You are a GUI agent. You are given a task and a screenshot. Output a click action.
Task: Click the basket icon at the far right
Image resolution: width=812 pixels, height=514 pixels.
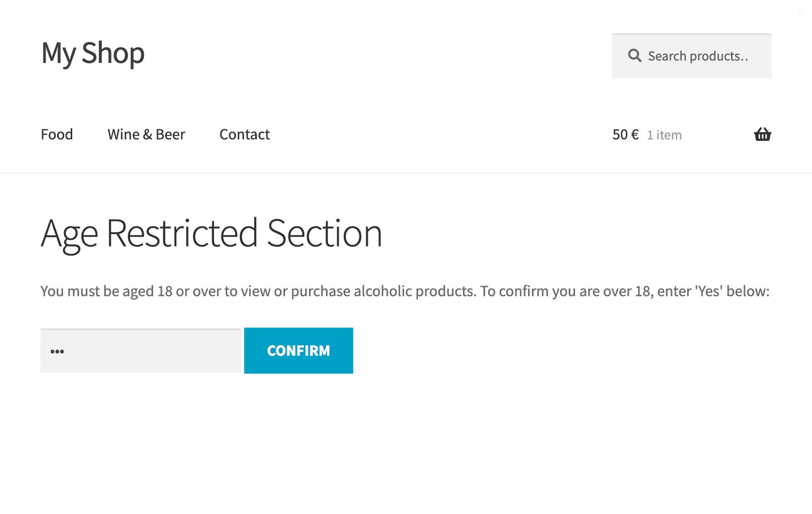pos(762,134)
